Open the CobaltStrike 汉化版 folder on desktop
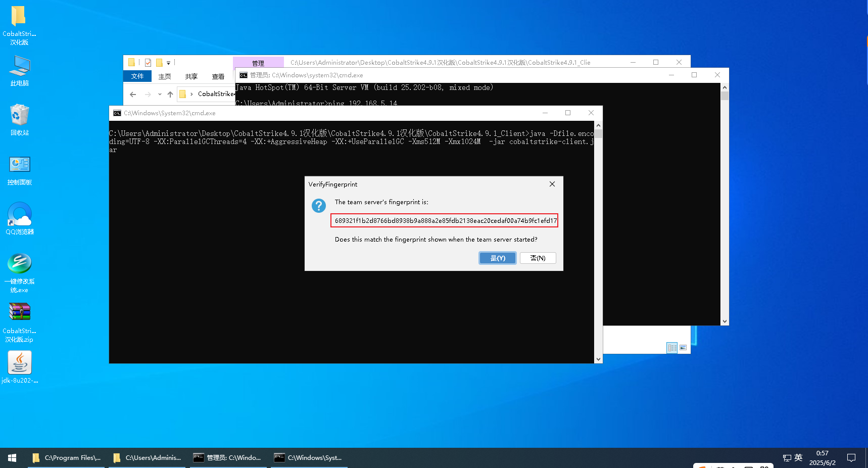Image resolution: width=868 pixels, height=468 pixels. pyautogui.click(x=19, y=25)
